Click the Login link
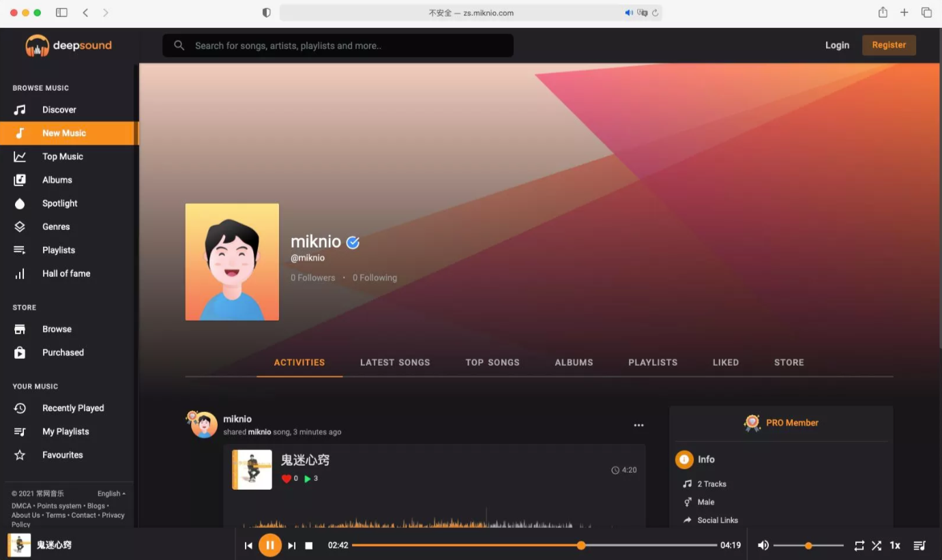The width and height of the screenshot is (942, 560). pyautogui.click(x=837, y=46)
